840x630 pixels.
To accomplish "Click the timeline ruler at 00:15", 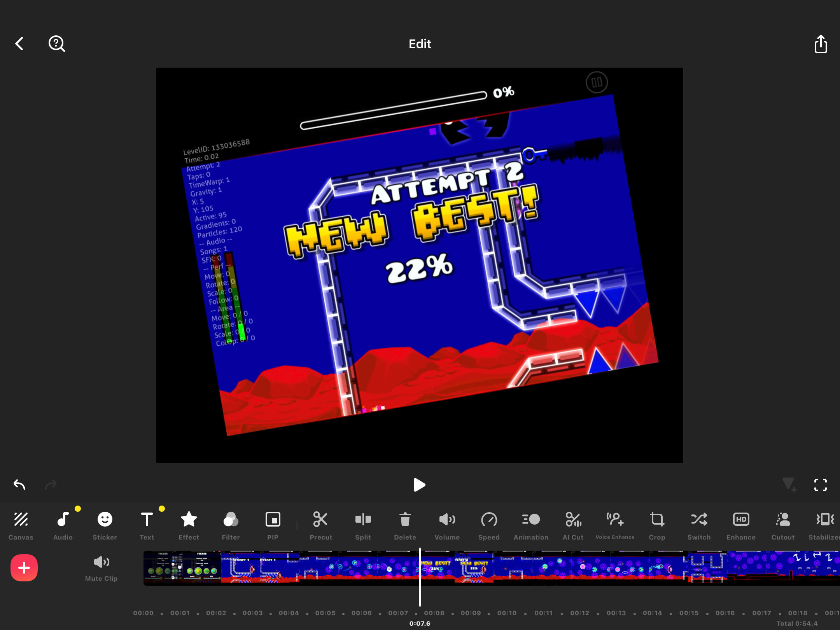I will 689,613.
